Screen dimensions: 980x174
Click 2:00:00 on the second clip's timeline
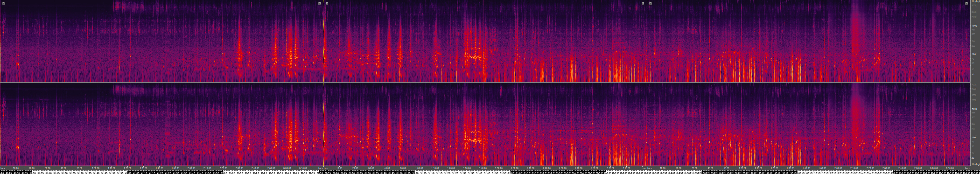pyautogui.click(x=514, y=168)
